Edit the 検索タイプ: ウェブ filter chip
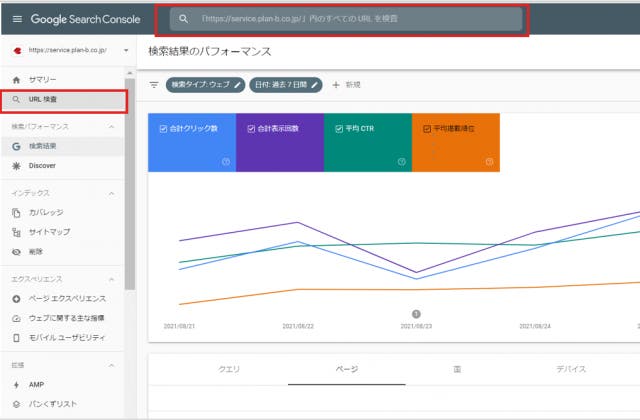This screenshot has height=420, width=640. coord(205,85)
